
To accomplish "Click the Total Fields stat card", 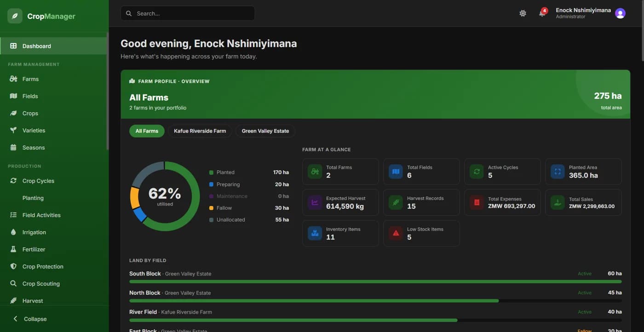I will tap(421, 172).
